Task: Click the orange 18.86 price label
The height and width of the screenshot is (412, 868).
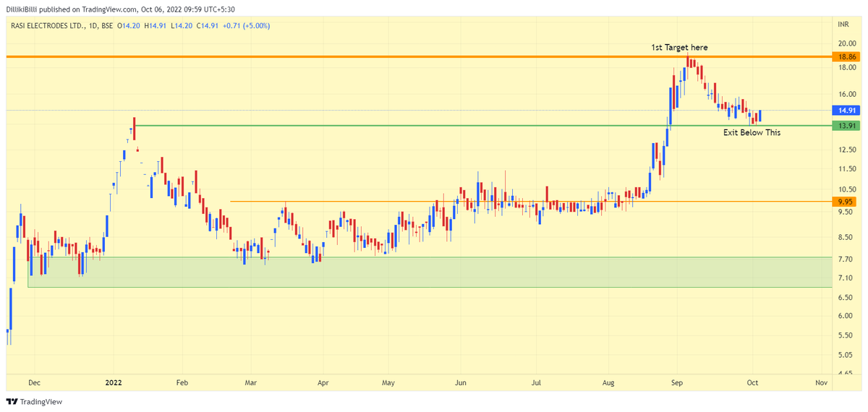Action: tap(846, 56)
